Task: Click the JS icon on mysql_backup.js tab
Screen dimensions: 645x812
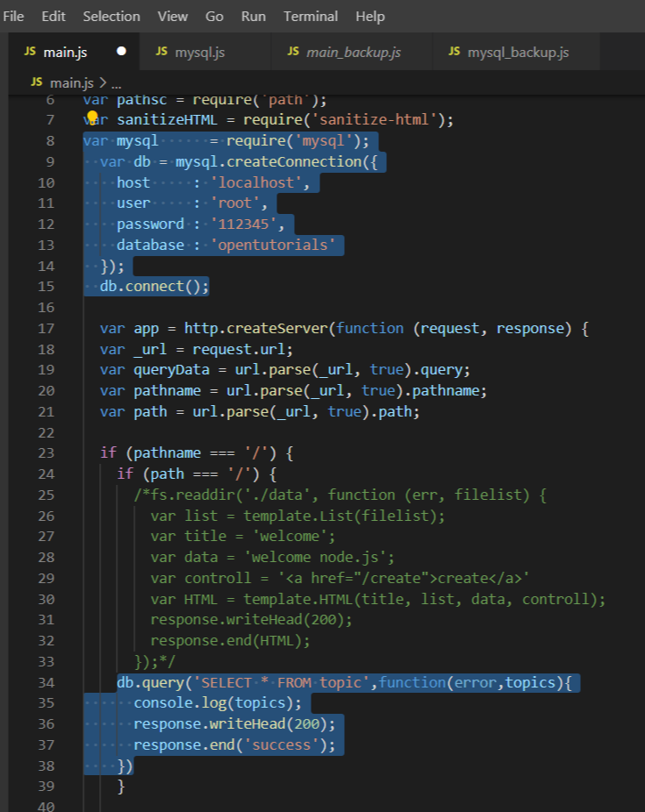Action: click(455, 51)
